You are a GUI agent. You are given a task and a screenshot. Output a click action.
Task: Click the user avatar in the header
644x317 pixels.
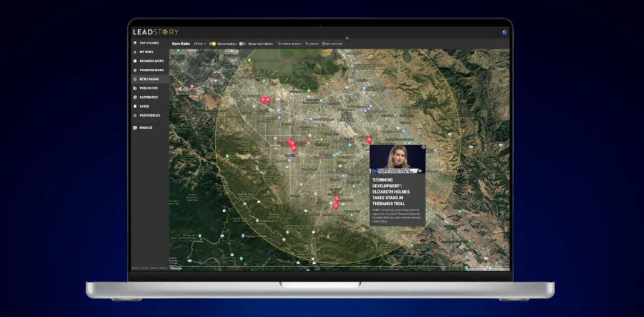click(504, 32)
